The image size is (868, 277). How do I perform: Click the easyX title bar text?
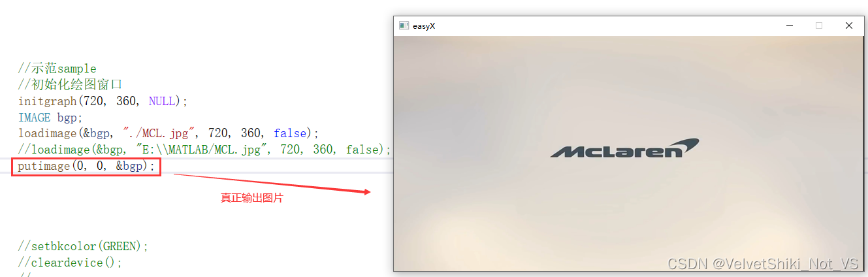pyautogui.click(x=424, y=26)
